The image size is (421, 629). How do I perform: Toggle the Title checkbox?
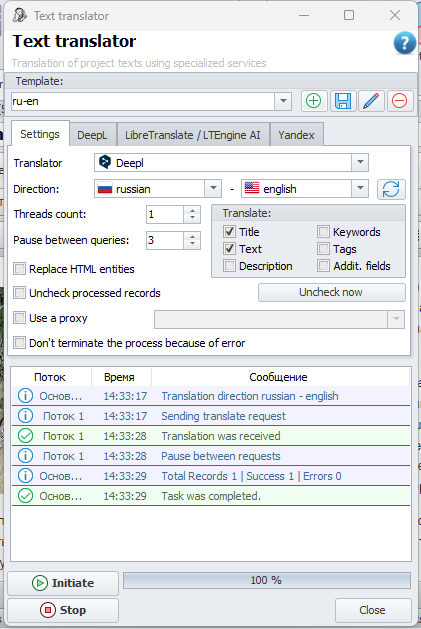coord(229,231)
